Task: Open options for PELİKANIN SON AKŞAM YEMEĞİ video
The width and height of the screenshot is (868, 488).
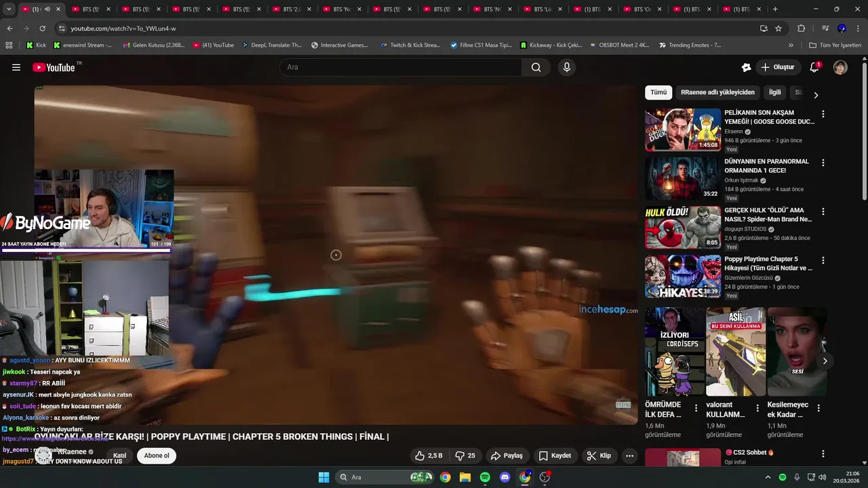Action: coord(823,114)
